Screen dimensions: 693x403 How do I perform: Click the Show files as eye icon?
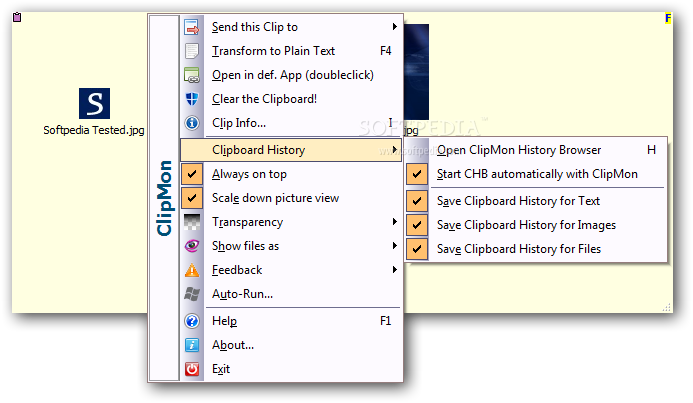pos(192,246)
